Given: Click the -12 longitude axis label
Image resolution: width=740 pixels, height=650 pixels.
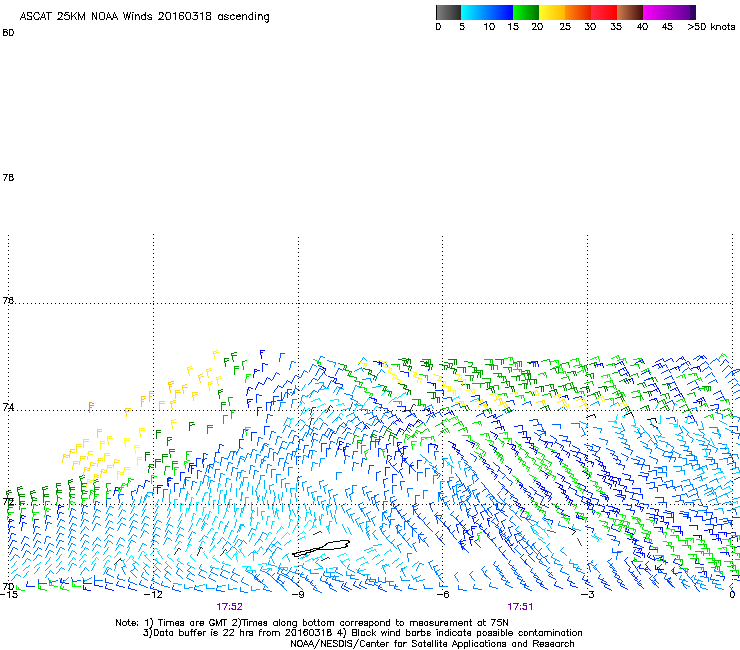Looking at the screenshot, I should coord(153,594).
